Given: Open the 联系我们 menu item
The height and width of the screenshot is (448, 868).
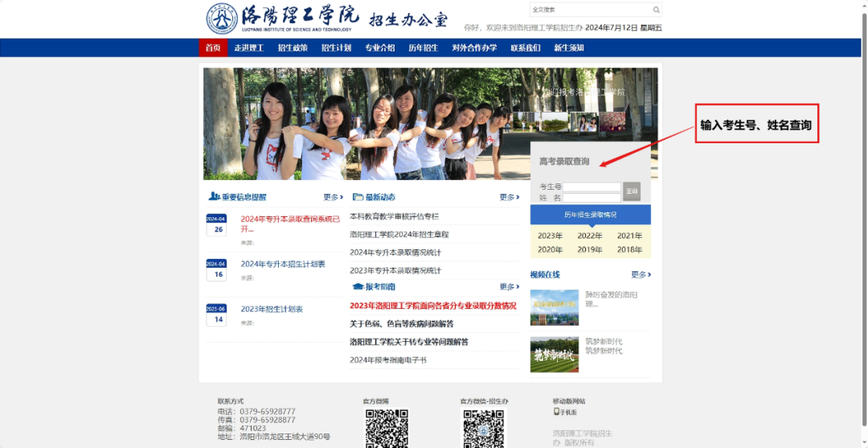Looking at the screenshot, I should [x=526, y=47].
